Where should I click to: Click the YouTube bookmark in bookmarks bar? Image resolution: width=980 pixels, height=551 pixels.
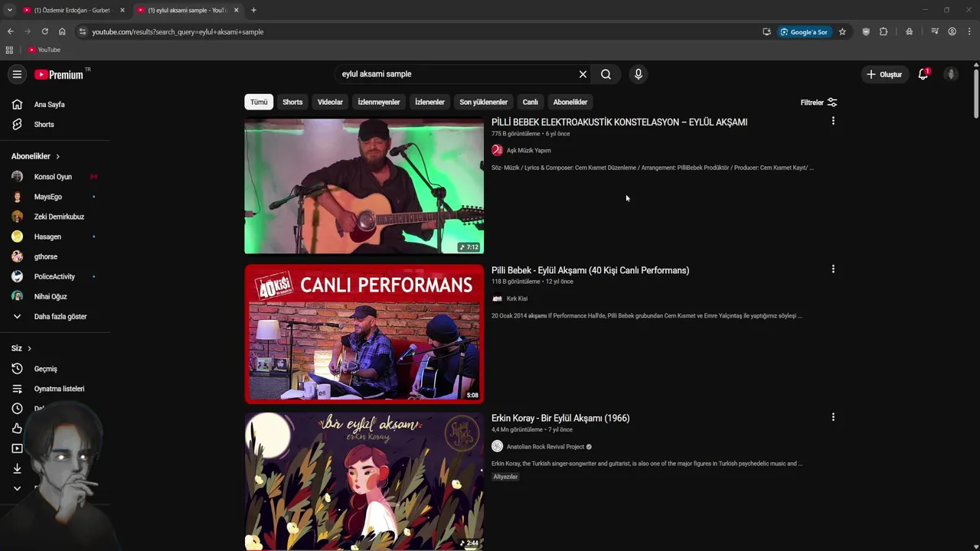(44, 50)
